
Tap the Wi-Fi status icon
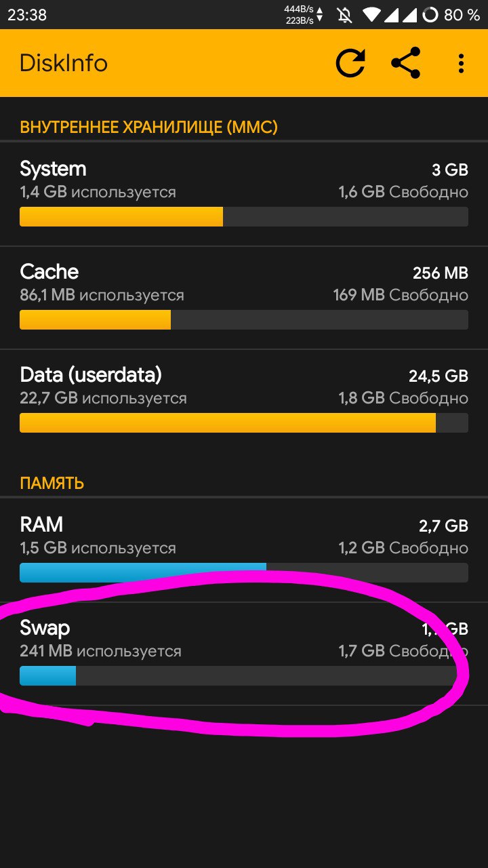click(x=371, y=14)
